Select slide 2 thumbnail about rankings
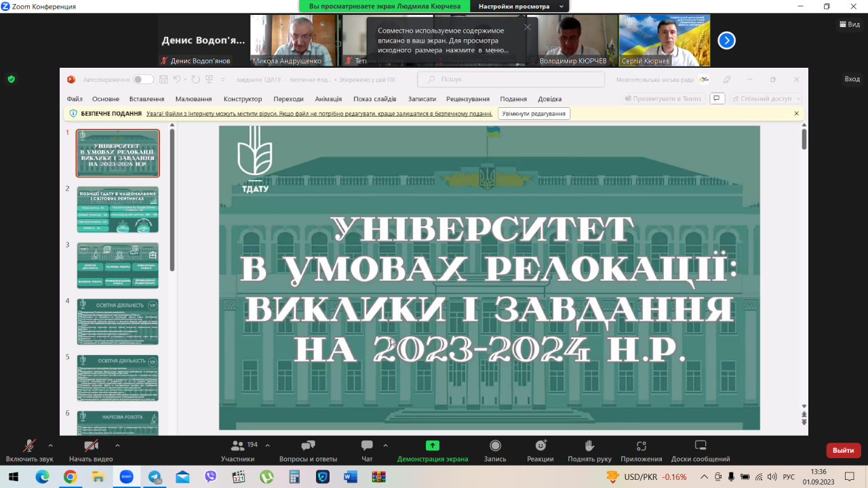The height and width of the screenshot is (488, 868). coord(117,209)
